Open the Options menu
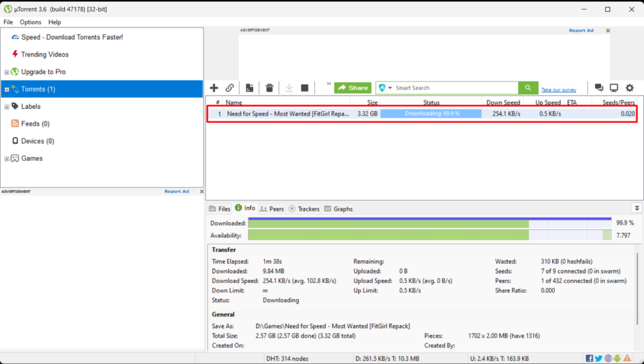The width and height of the screenshot is (644, 364). point(30,22)
